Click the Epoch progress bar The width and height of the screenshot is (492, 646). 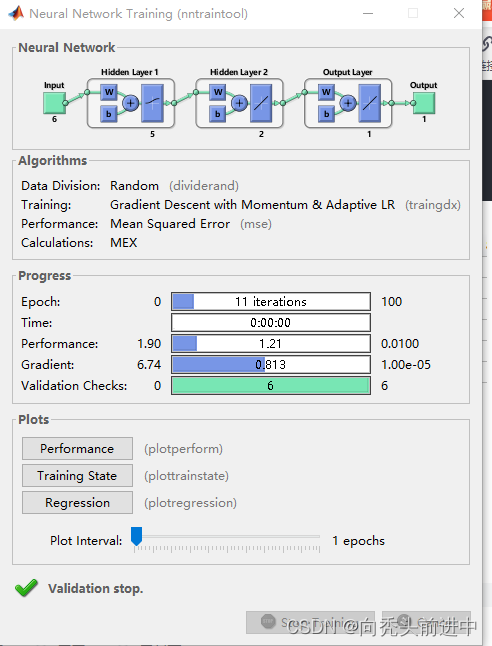click(x=271, y=302)
